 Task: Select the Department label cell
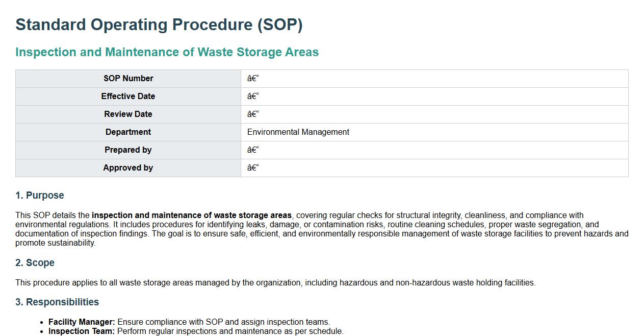(x=128, y=132)
